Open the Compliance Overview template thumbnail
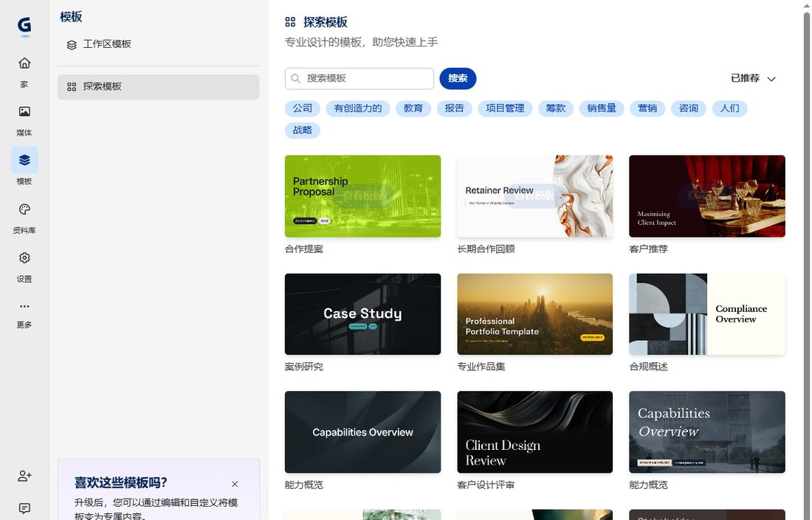Image resolution: width=812 pixels, height=520 pixels. (707, 314)
